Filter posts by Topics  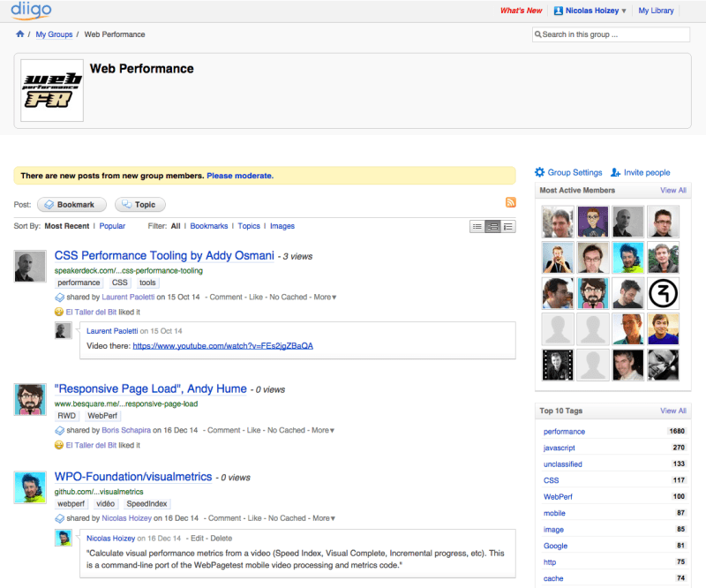click(x=249, y=226)
